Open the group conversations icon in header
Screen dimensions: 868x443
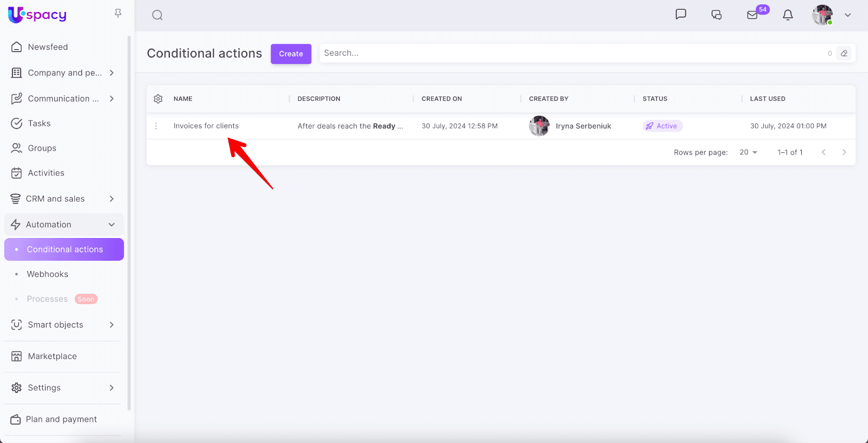(716, 15)
